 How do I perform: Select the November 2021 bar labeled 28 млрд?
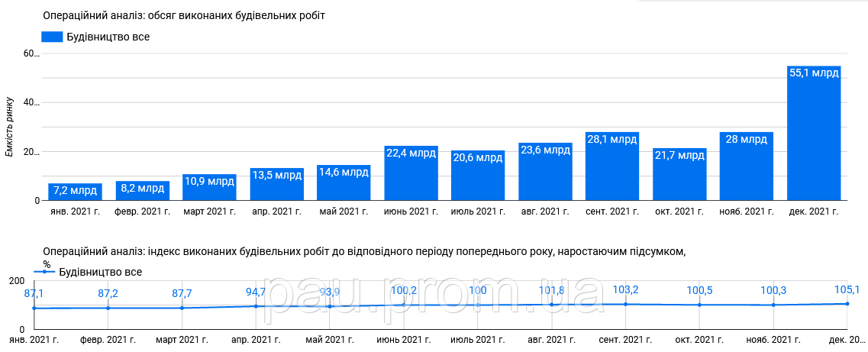747,166
